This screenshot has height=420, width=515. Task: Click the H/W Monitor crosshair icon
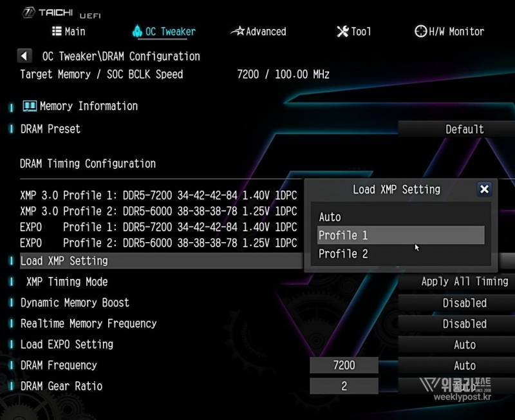click(x=421, y=32)
